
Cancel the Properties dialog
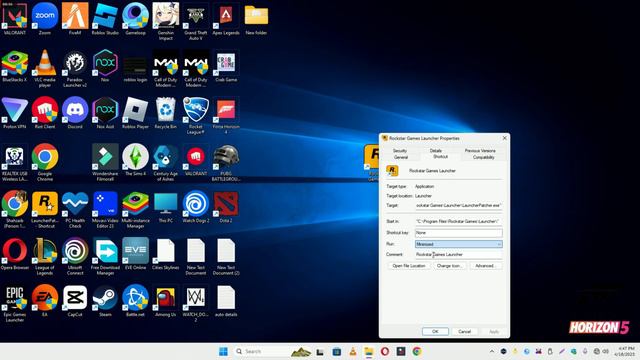[x=464, y=331]
